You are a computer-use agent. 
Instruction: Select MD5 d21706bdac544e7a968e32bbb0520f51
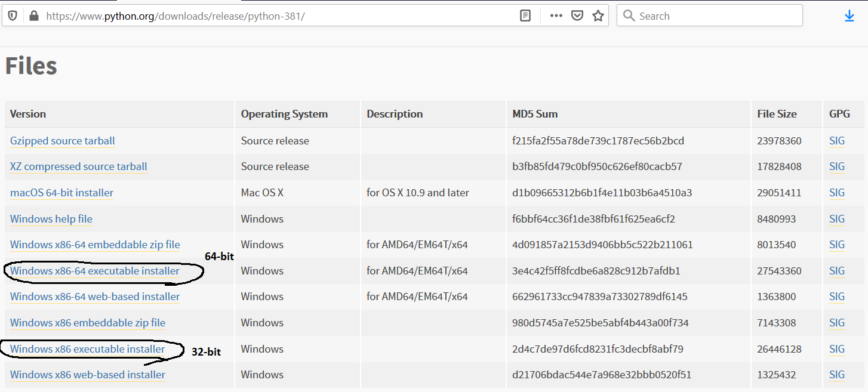pyautogui.click(x=602, y=375)
